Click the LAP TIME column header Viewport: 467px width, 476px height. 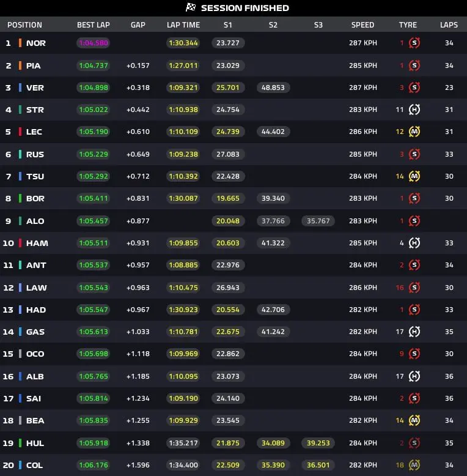[183, 25]
